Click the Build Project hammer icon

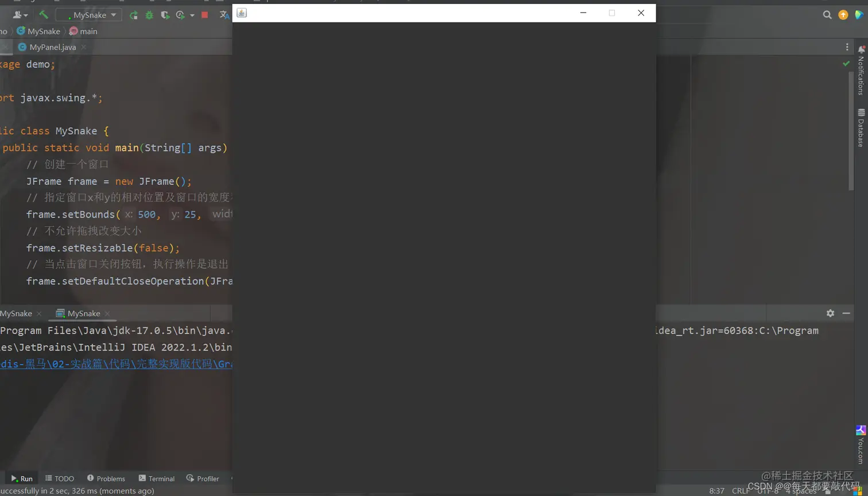point(44,15)
